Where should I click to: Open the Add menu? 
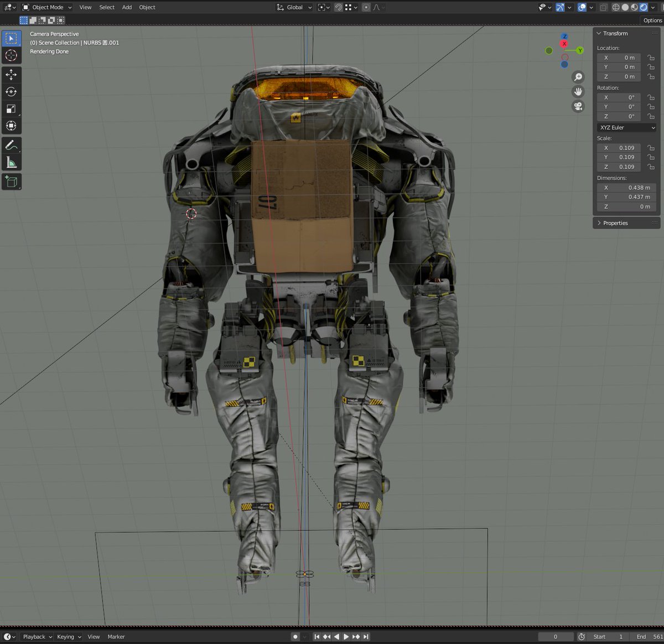point(127,7)
